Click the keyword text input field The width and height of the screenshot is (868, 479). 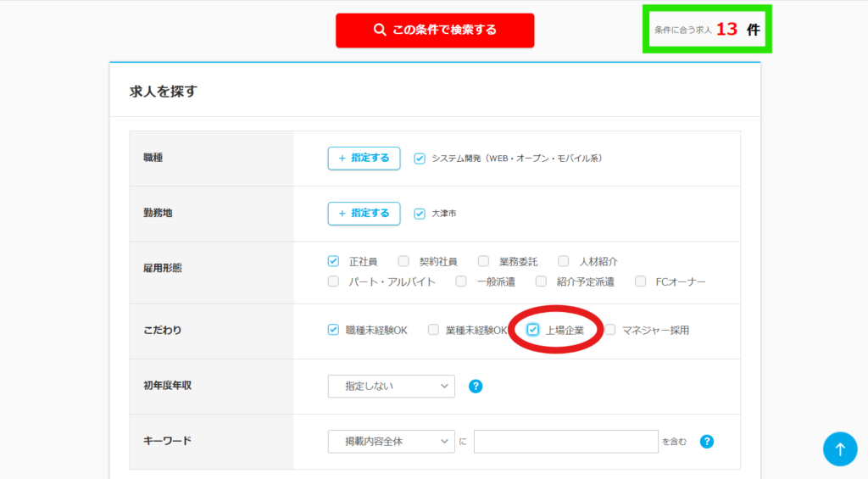565,442
